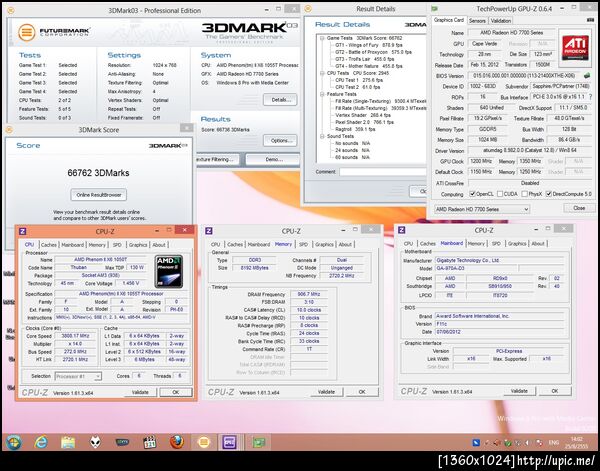Click the Online ResultBrowser button
Viewport: 600px width, 471px height.
click(x=99, y=195)
